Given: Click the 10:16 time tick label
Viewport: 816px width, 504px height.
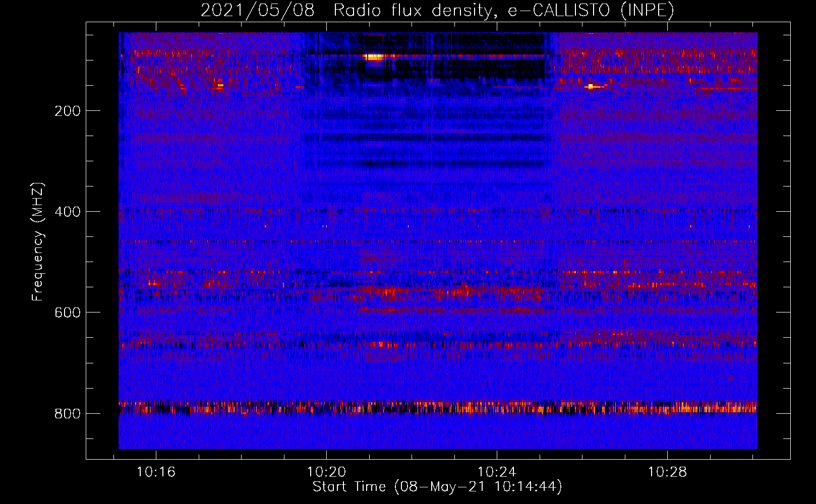Looking at the screenshot, I should coord(156,472).
